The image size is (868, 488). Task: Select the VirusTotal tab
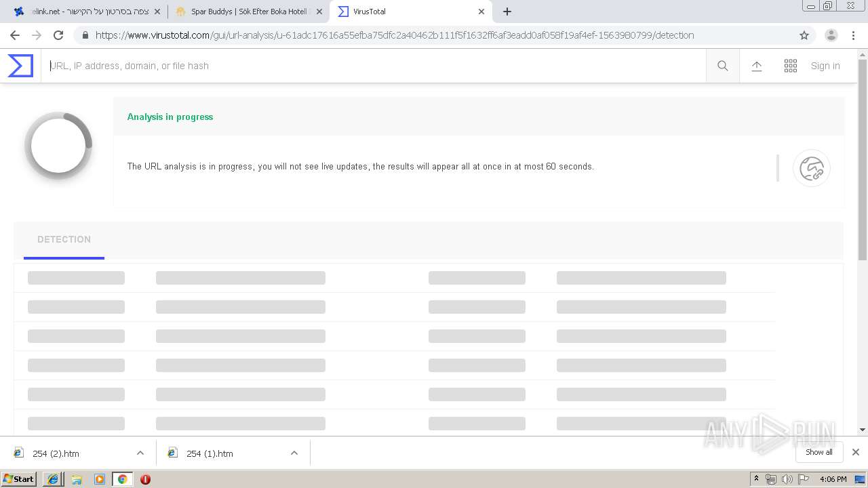(x=410, y=12)
